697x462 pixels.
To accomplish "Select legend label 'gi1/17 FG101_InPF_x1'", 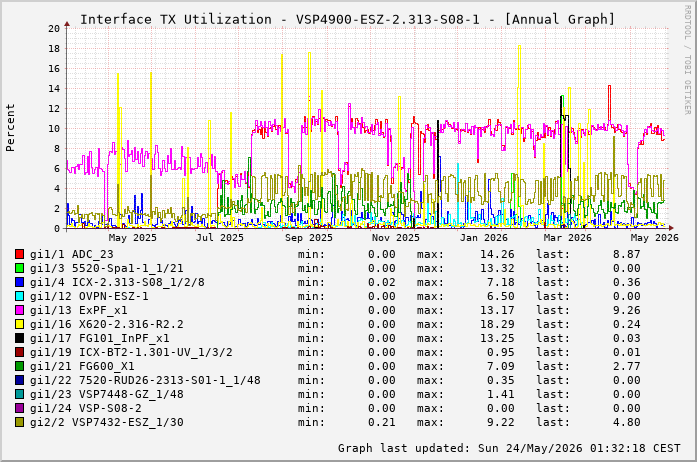I will (100, 338).
